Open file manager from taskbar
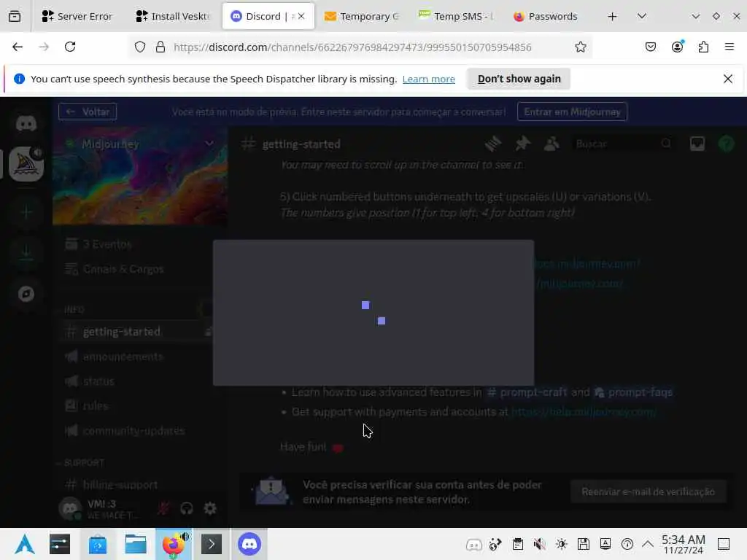 [x=135, y=544]
